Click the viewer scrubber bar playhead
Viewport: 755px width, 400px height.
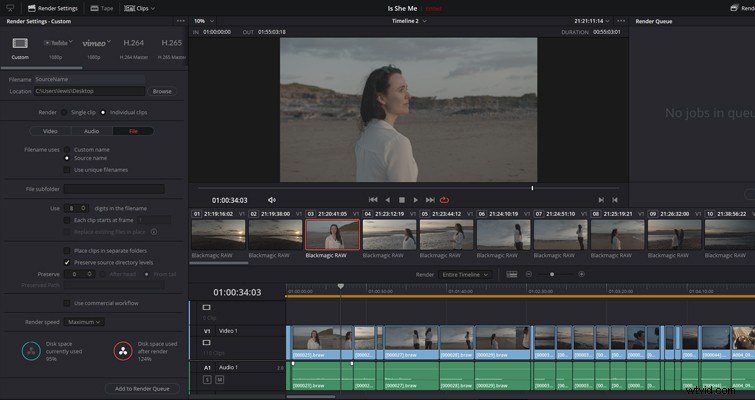(x=532, y=188)
